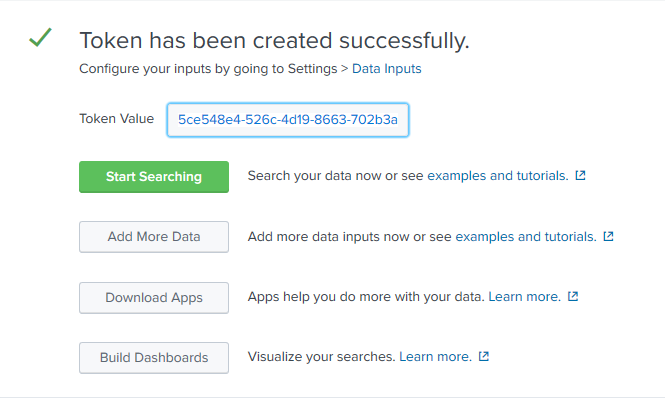
Task: Open external link icon after Add More Data tutorials
Action: pos(609,236)
